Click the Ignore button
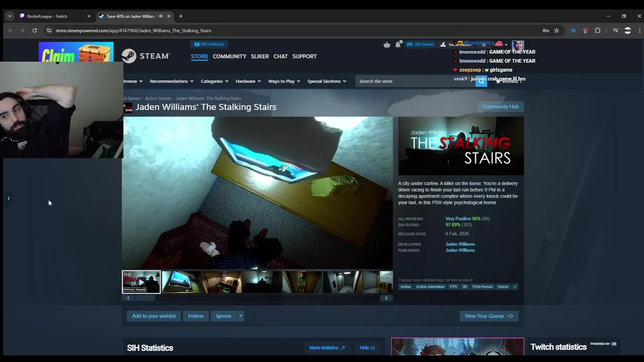Viewport: 644px width, 362px height. point(223,316)
